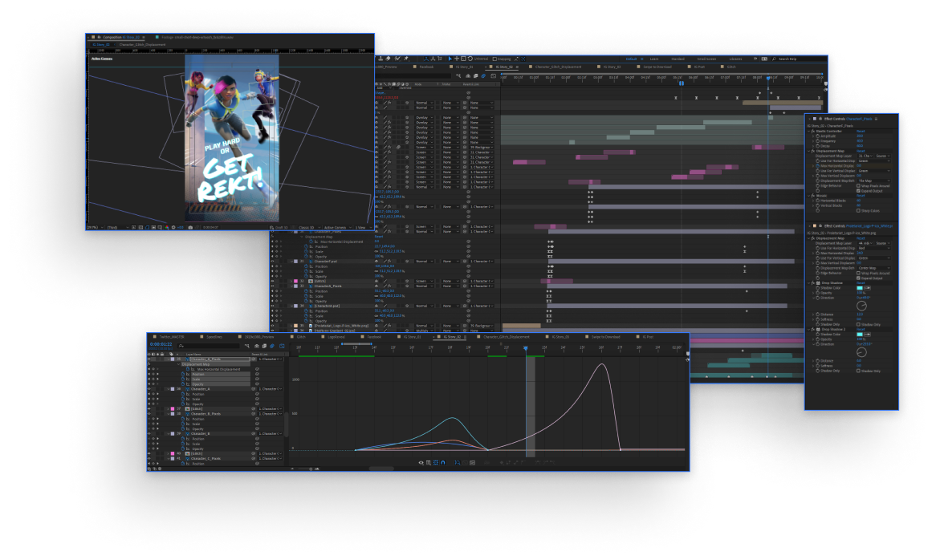
Task: Click the 0:00:01:22 timecode in graph timeline
Action: click(161, 344)
